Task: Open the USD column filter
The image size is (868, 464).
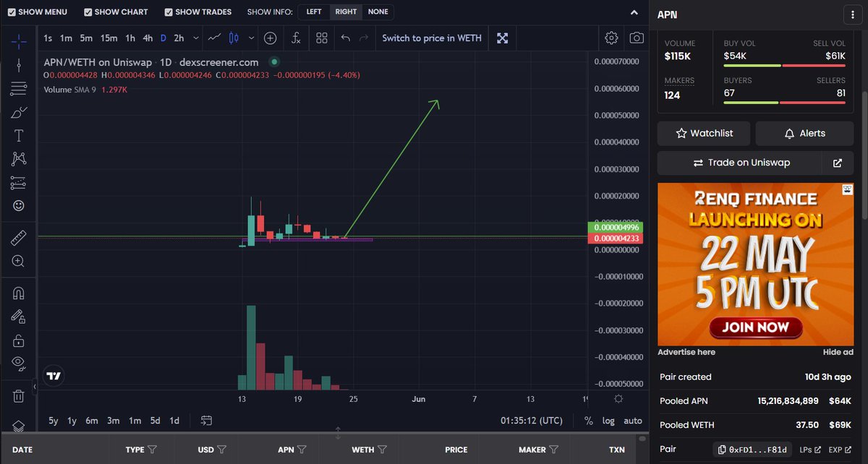Action: coord(222,450)
